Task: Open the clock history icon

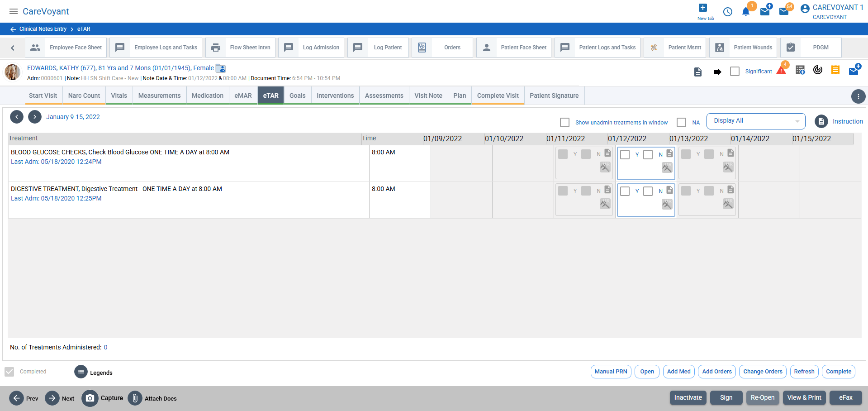Action: [728, 12]
